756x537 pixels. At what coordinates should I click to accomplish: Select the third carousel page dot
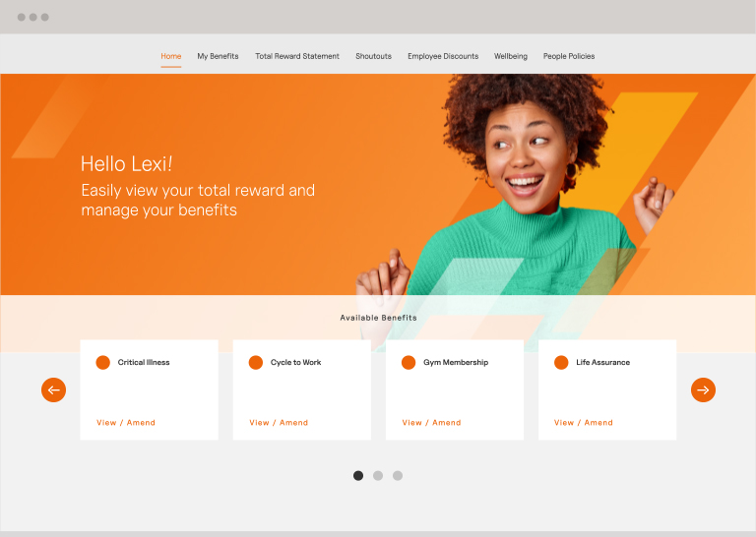coord(398,475)
